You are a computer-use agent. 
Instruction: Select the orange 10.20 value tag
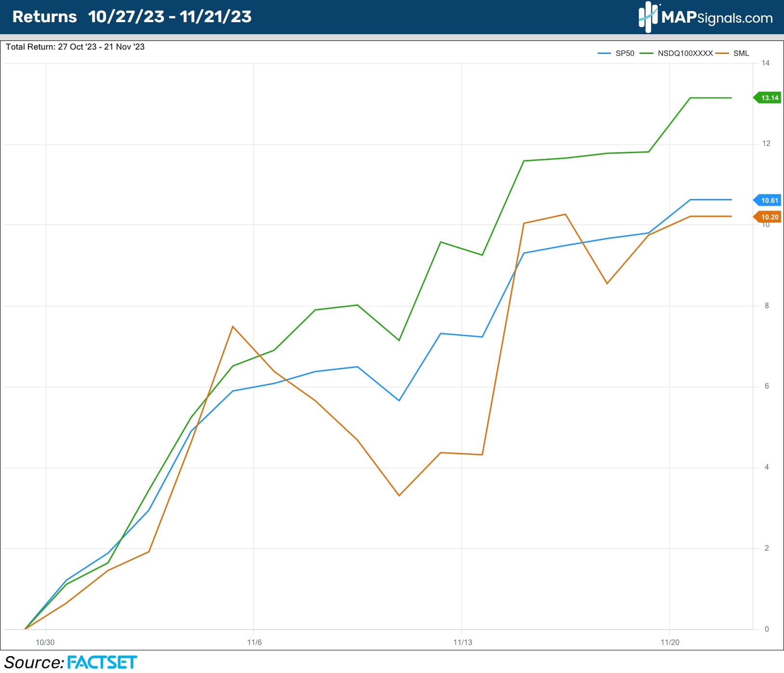[x=767, y=217]
